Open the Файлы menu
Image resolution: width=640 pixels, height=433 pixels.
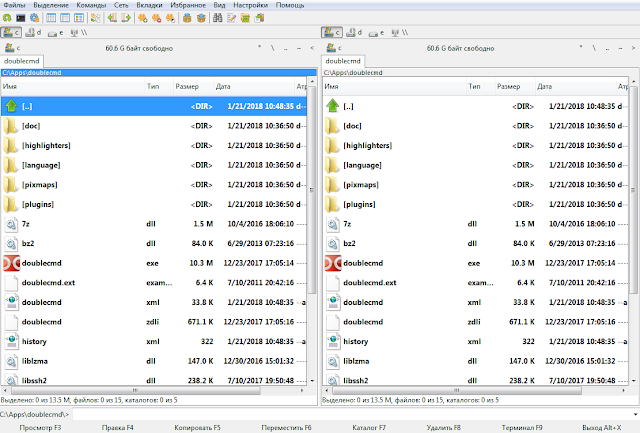14,5
